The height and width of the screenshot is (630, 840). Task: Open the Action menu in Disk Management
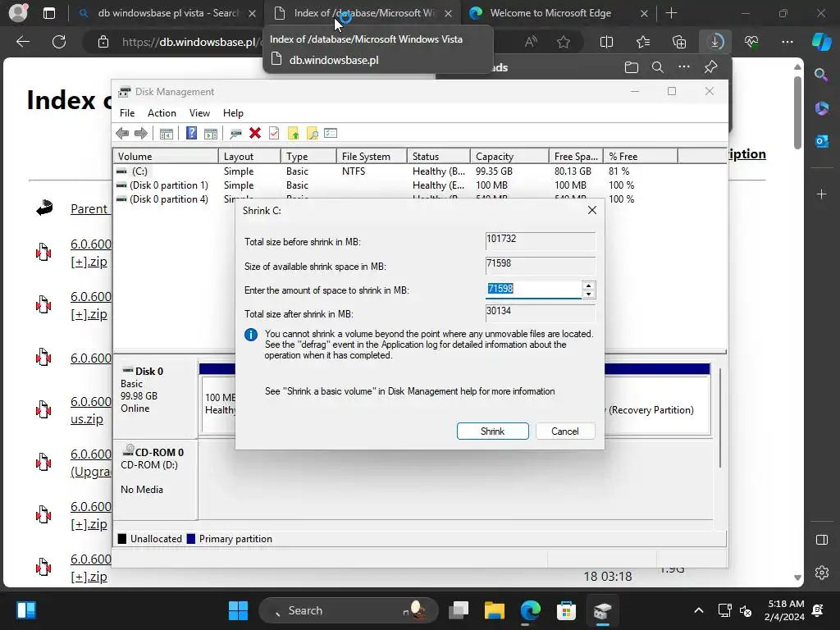(162, 113)
